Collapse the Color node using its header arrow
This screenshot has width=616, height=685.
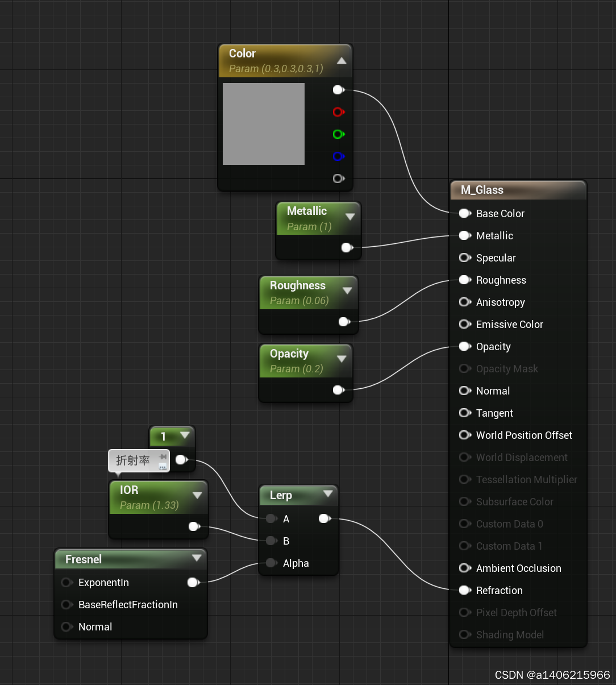342,60
